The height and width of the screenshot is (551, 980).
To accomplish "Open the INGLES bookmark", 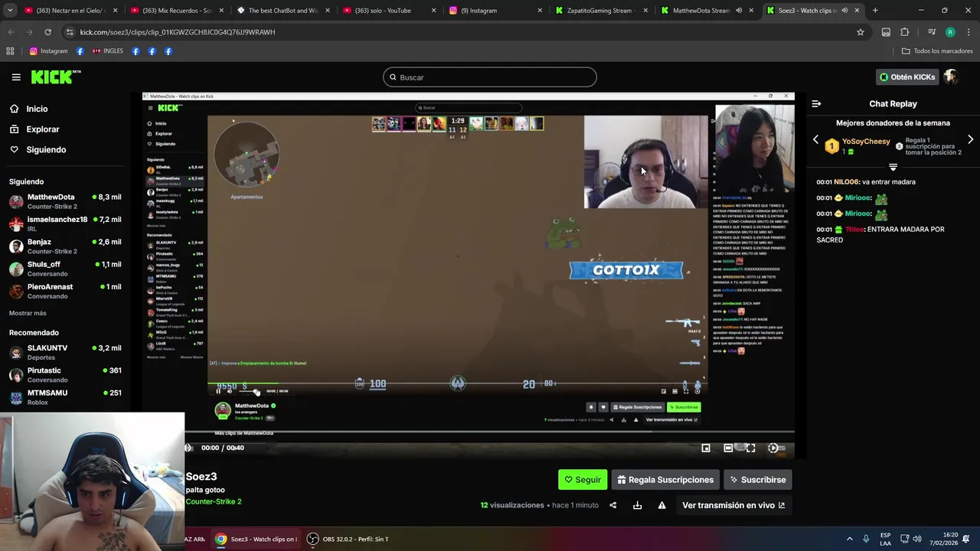I will click(107, 51).
